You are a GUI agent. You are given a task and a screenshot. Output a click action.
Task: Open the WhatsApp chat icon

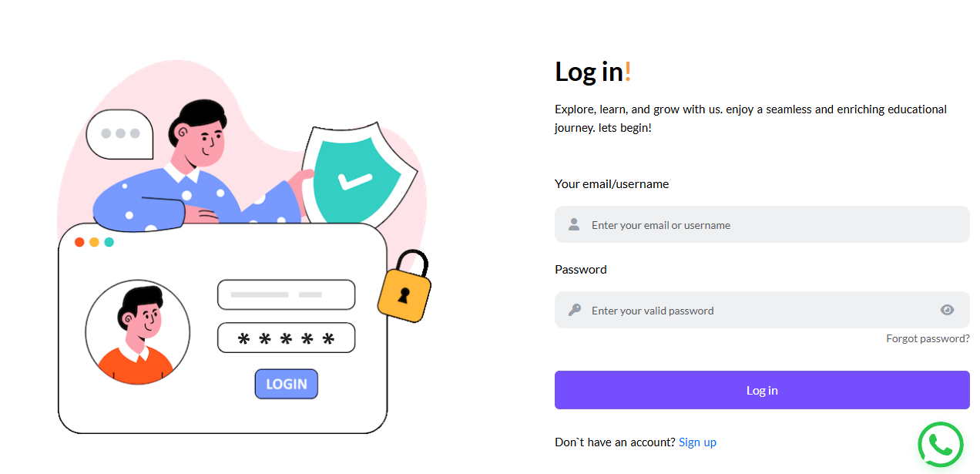pos(941,445)
